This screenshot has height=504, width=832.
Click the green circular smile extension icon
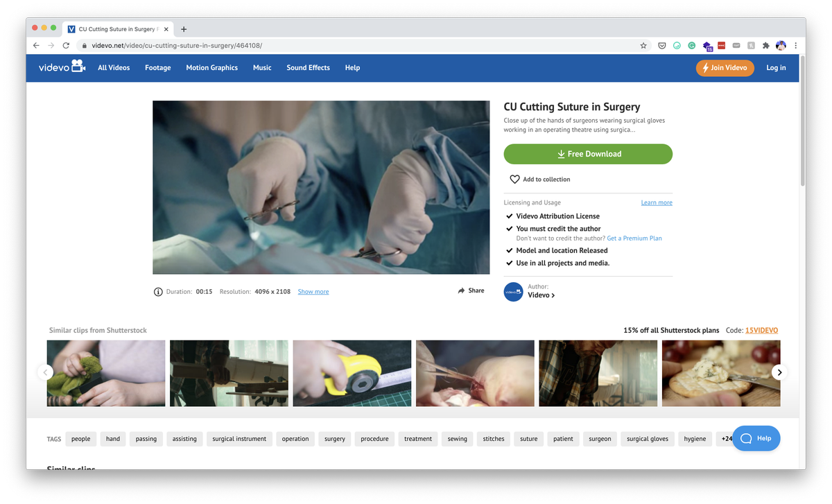pos(677,46)
